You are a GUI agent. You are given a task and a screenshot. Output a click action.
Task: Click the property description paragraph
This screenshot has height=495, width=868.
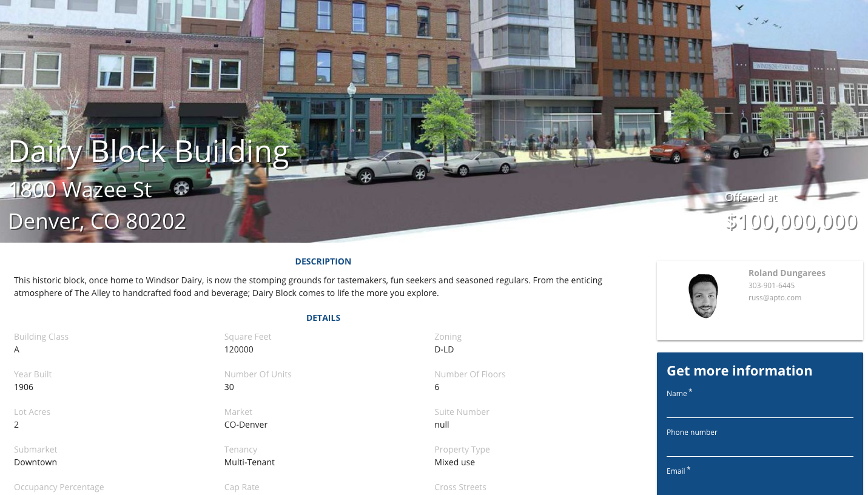(x=308, y=287)
